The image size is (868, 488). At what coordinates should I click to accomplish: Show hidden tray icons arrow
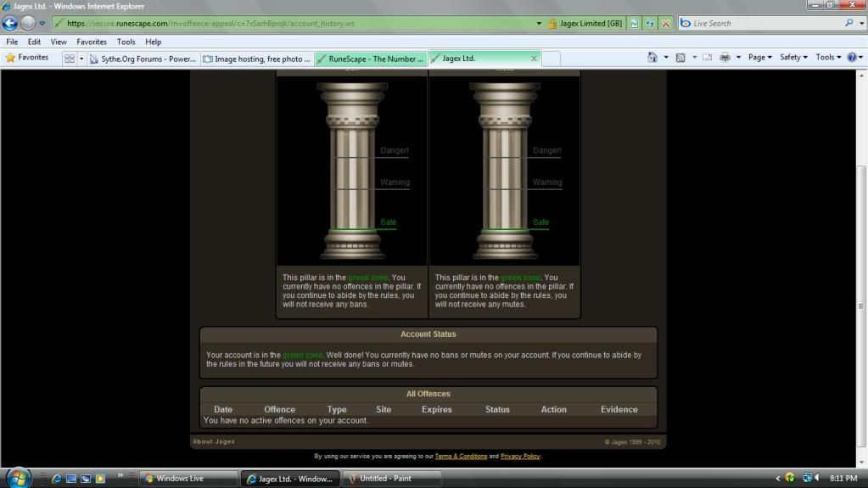(778, 478)
